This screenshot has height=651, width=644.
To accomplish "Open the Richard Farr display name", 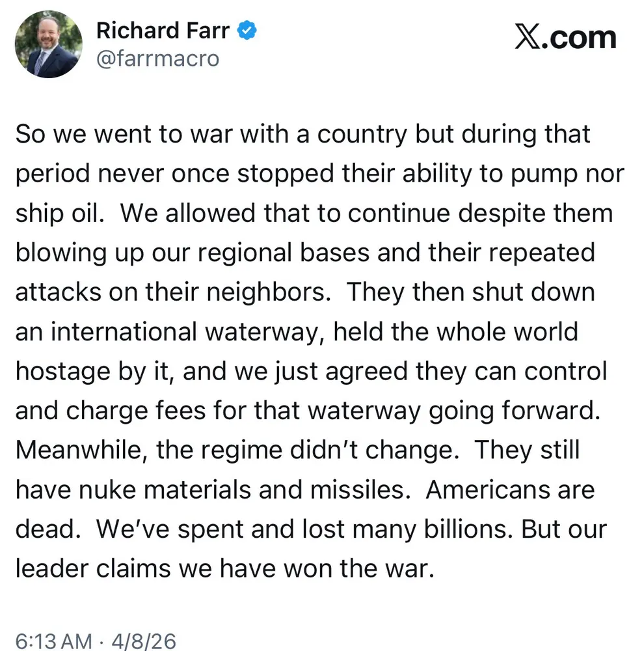I will click(165, 30).
